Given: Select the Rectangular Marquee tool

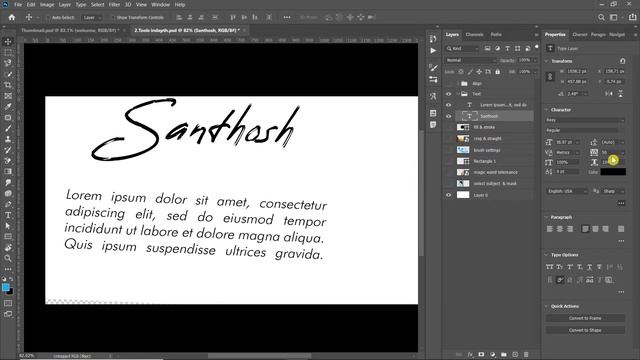Looking at the screenshot, I should tap(8, 52).
